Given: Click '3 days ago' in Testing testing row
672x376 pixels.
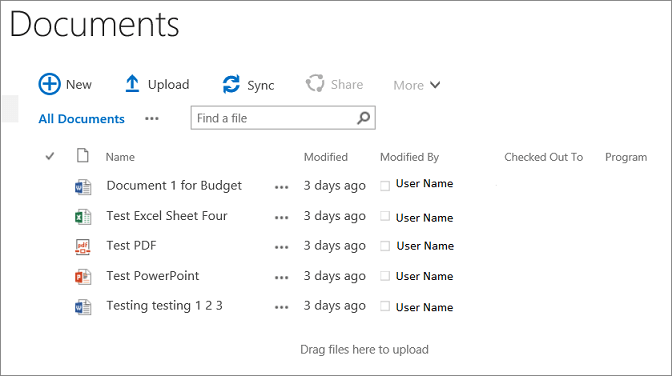Looking at the screenshot, I should pos(335,306).
